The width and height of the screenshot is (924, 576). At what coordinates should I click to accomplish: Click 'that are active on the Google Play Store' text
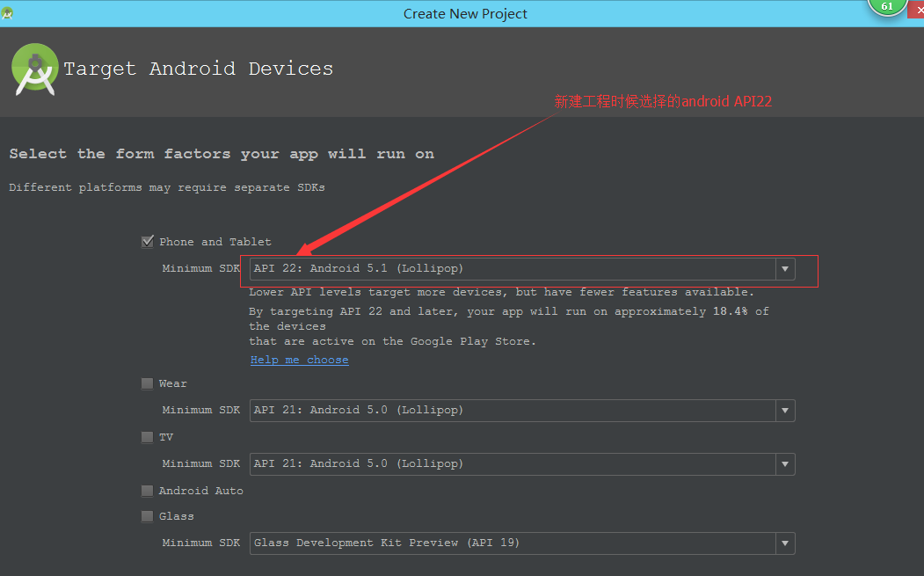392,341
